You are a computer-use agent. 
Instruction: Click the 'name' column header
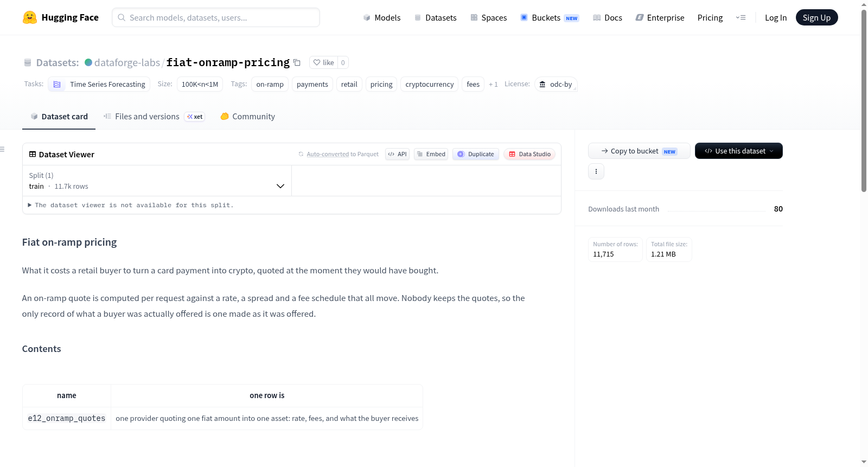(x=67, y=396)
